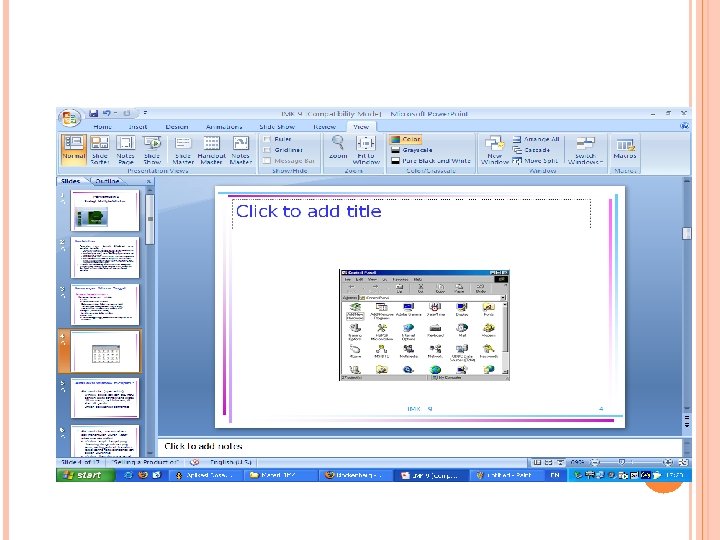Switch to Slide Sorter view in ribbon
Image resolution: width=720 pixels, height=540 pixels.
pos(100,150)
